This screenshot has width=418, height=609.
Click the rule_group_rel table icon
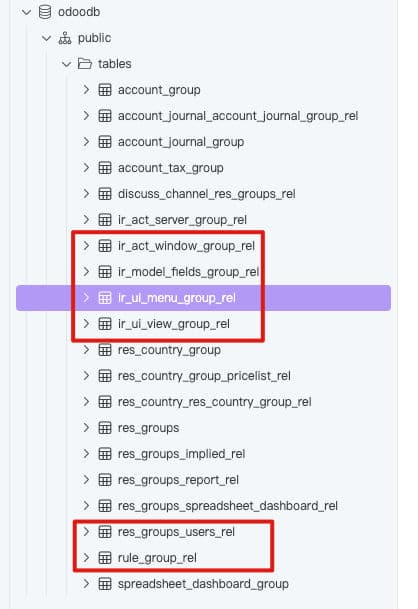click(105, 558)
